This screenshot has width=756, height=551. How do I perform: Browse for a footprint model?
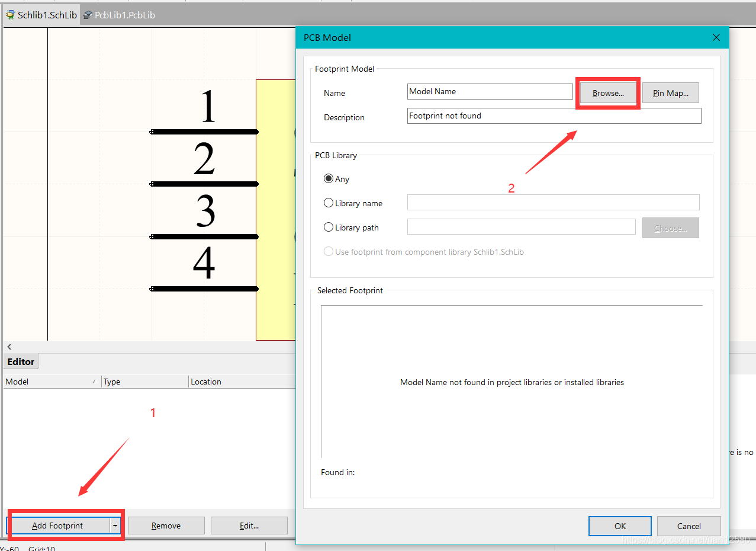608,93
